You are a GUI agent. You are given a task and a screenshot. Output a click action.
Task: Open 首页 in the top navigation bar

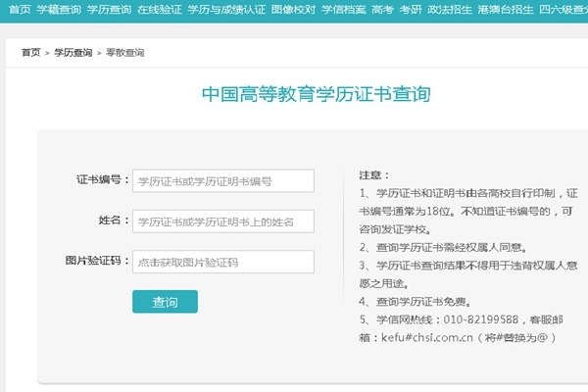tap(19, 9)
